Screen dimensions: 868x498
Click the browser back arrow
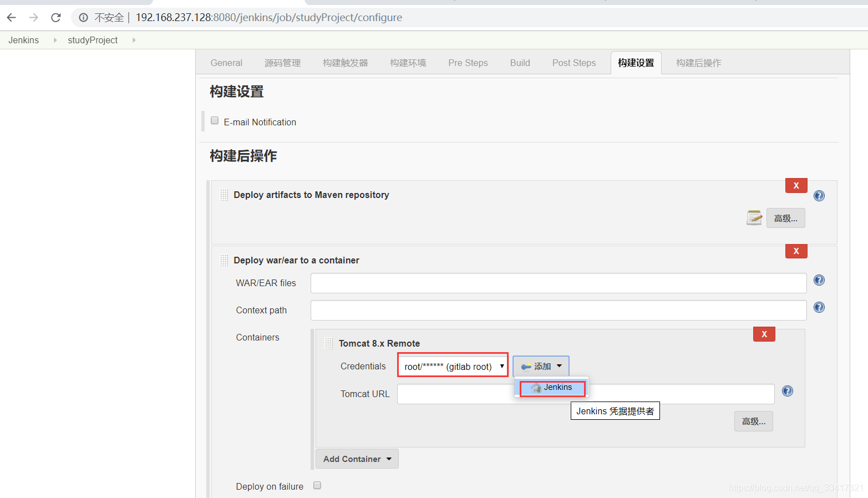pyautogui.click(x=12, y=18)
